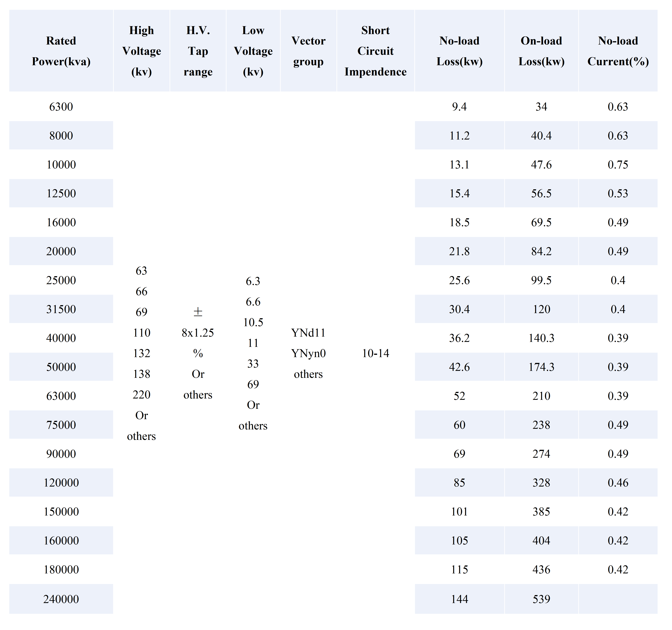The height and width of the screenshot is (630, 672).
Task: Click the 174.3 on-load loss value
Action: pos(542,367)
